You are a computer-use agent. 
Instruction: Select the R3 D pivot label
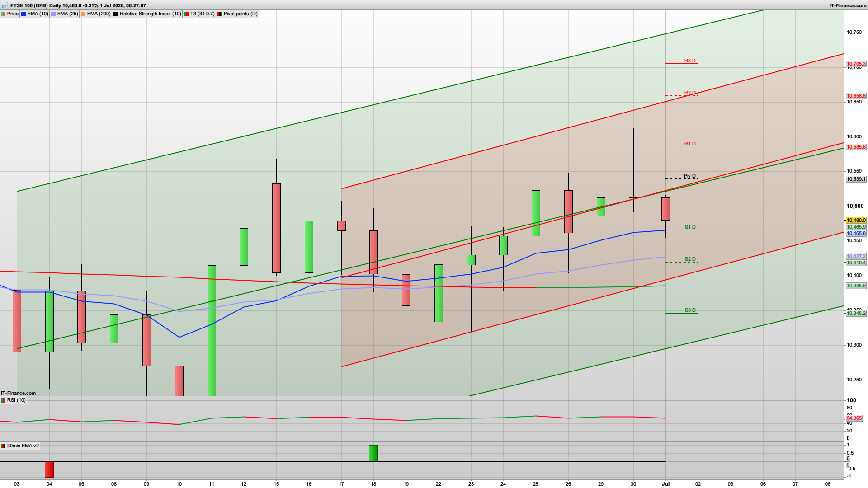[690, 61]
